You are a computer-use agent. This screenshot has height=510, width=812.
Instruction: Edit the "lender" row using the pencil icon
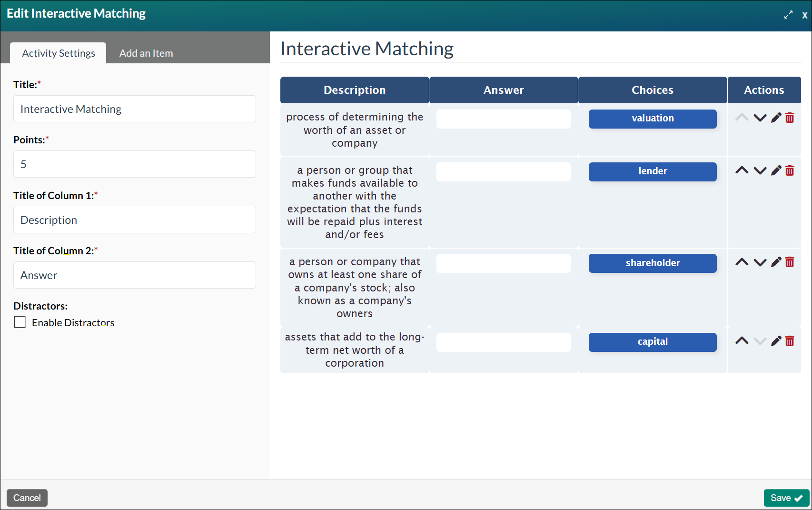(x=776, y=170)
